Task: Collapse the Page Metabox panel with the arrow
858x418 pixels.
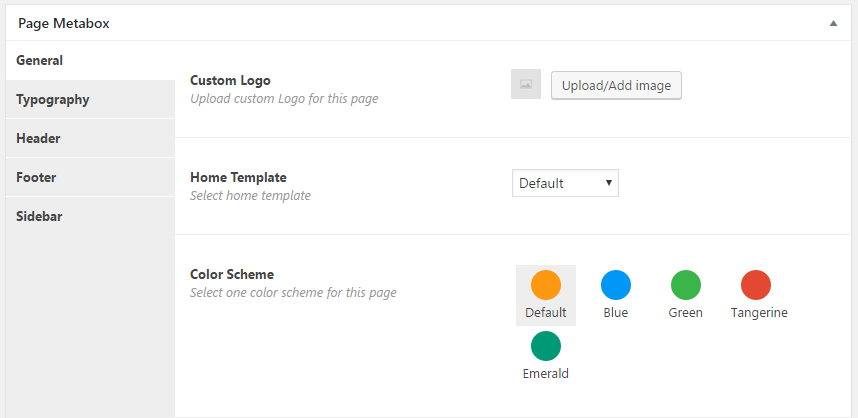Action: tap(833, 23)
